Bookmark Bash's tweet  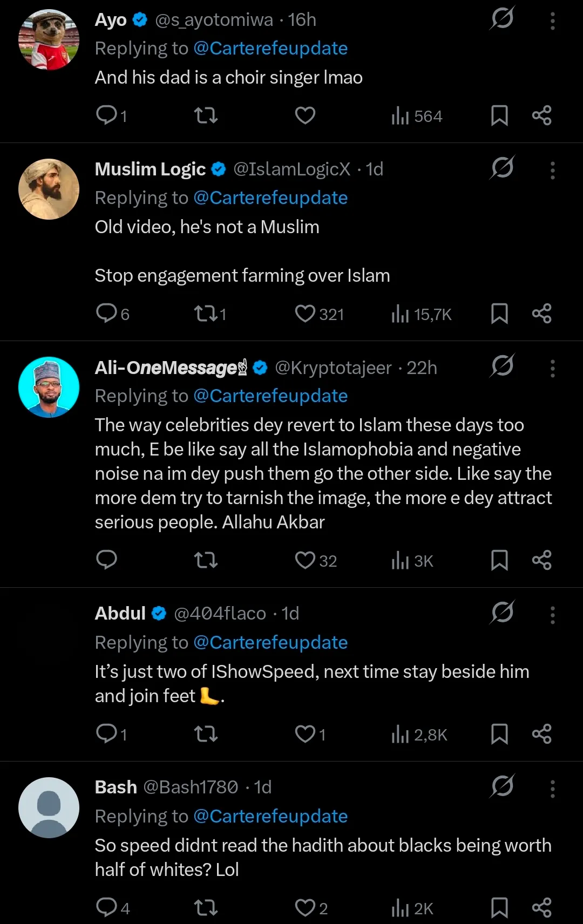499,908
